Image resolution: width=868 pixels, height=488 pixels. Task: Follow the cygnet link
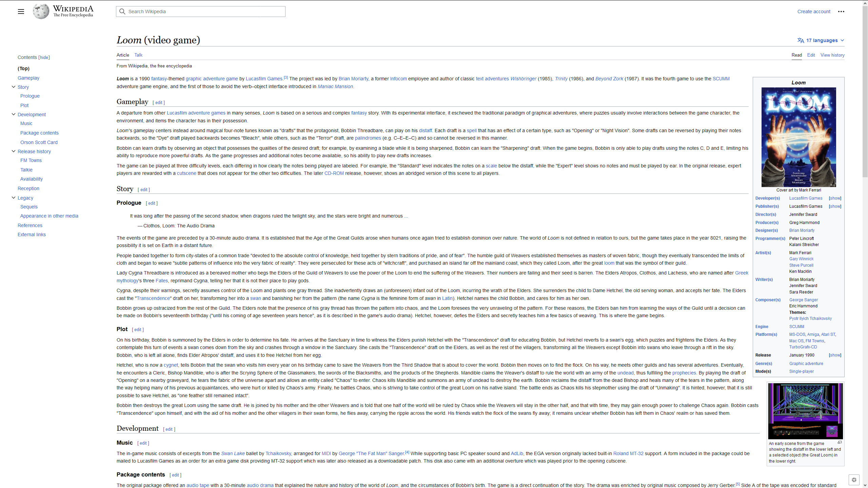tap(171, 365)
